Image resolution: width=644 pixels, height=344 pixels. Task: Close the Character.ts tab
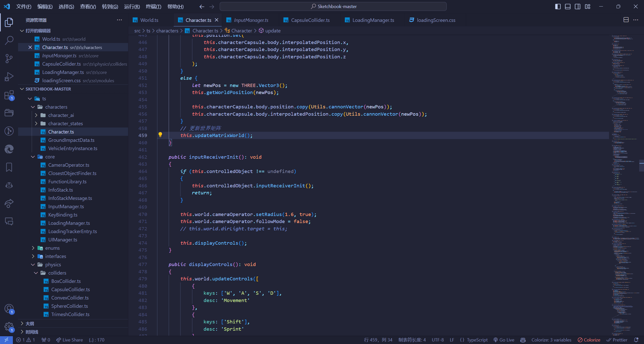point(216,20)
